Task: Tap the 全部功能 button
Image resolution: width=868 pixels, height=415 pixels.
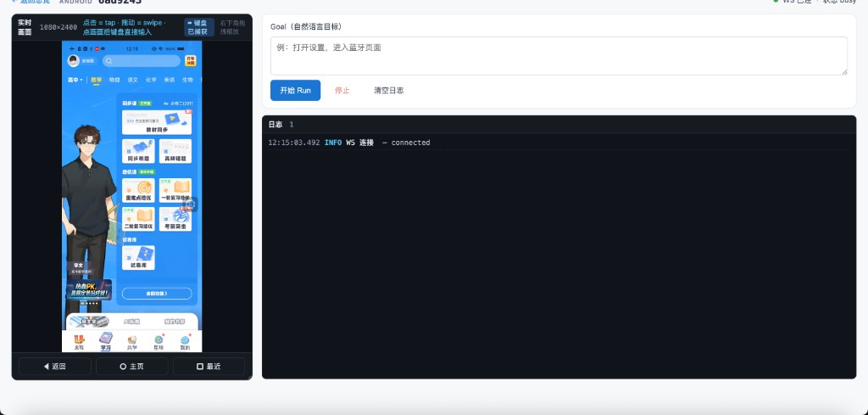Action: click(157, 294)
